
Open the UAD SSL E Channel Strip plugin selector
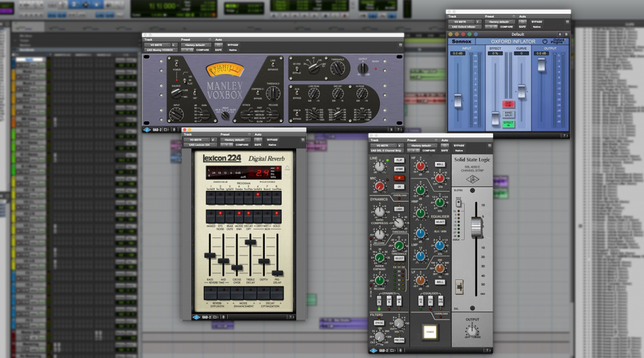387,151
